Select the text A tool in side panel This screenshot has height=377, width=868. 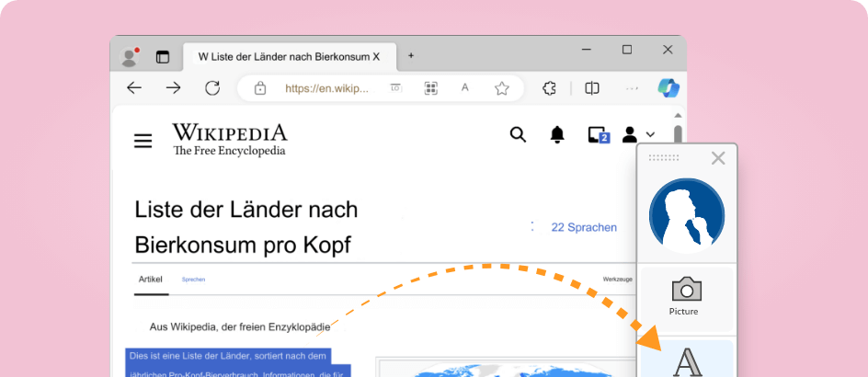coord(687,360)
